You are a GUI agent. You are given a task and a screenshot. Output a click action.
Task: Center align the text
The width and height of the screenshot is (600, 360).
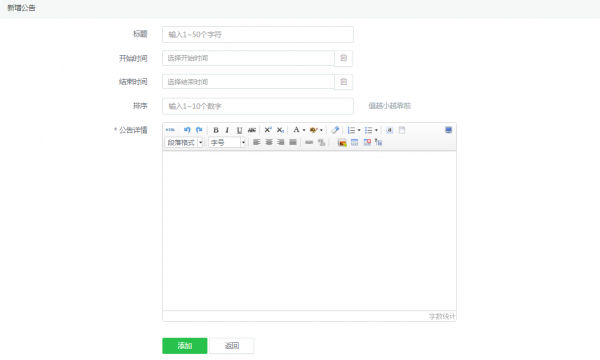coord(269,142)
